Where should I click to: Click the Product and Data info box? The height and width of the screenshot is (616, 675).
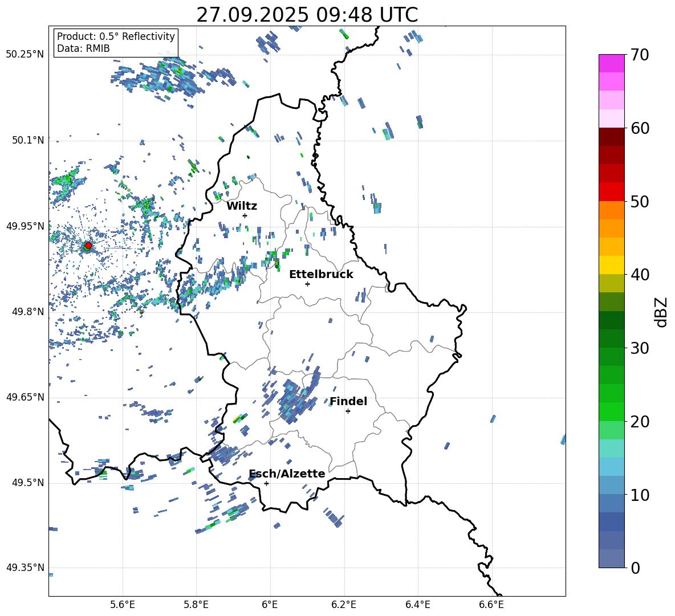click(x=116, y=43)
